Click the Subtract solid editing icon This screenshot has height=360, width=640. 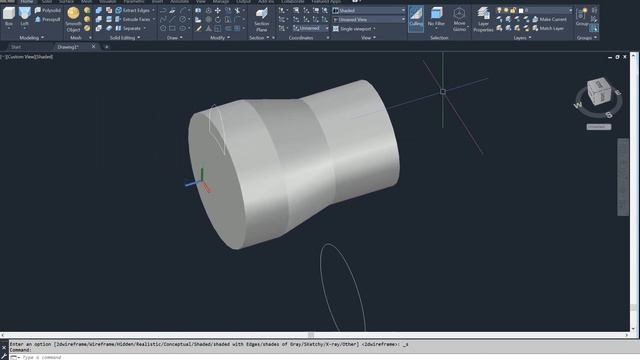pyautogui.click(x=98, y=19)
